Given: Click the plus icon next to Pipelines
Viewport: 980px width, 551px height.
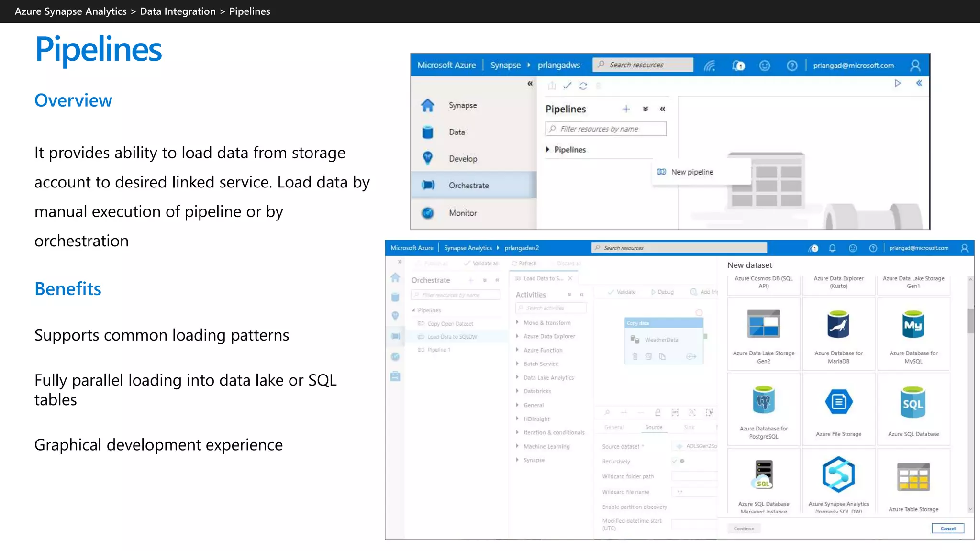Looking at the screenshot, I should coord(626,109).
